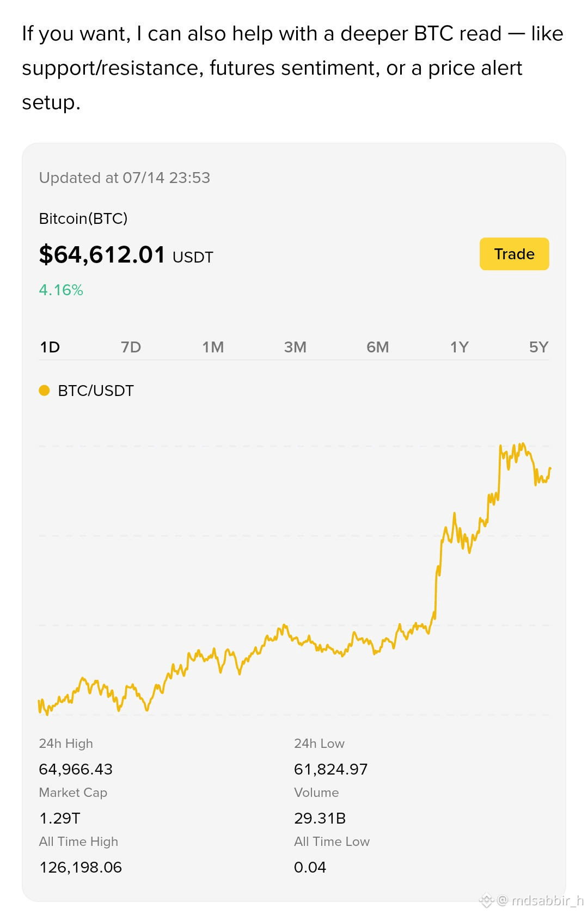Screen dimensions: 588x914
Task: Choose the 1Y chart range
Action: coord(459,347)
